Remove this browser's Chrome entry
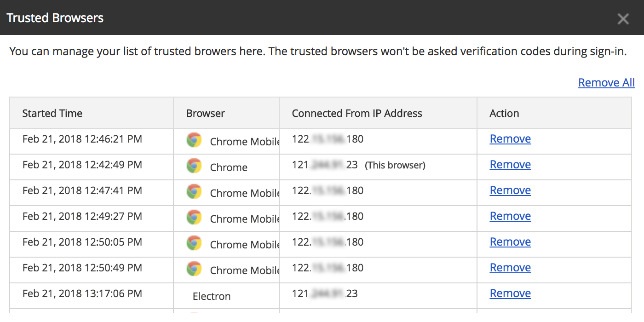644x322 pixels. 510,165
